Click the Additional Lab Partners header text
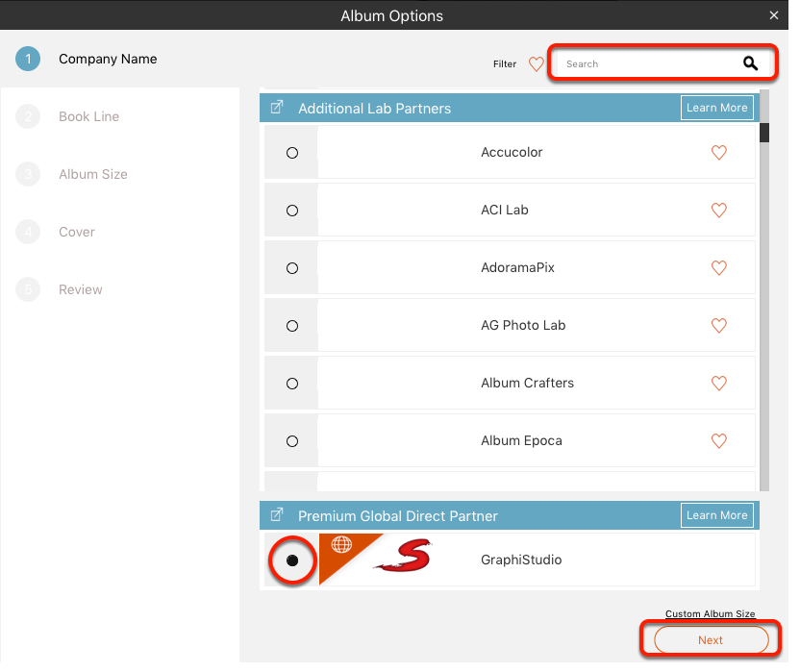 pos(374,109)
